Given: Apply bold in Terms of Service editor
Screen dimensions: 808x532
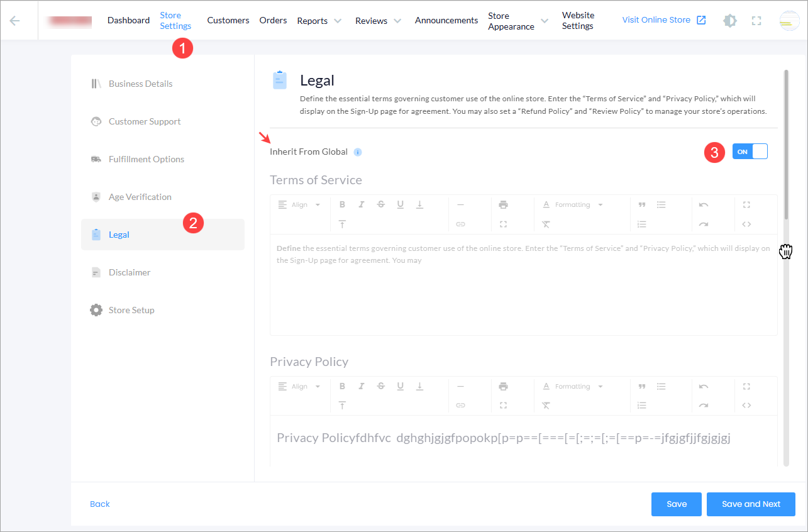Looking at the screenshot, I should tap(343, 204).
